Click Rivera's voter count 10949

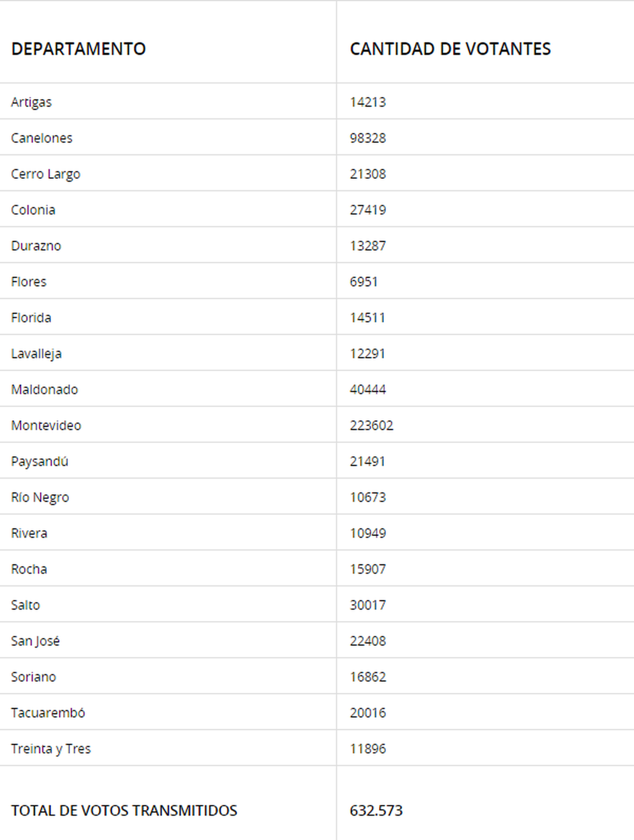(x=368, y=533)
